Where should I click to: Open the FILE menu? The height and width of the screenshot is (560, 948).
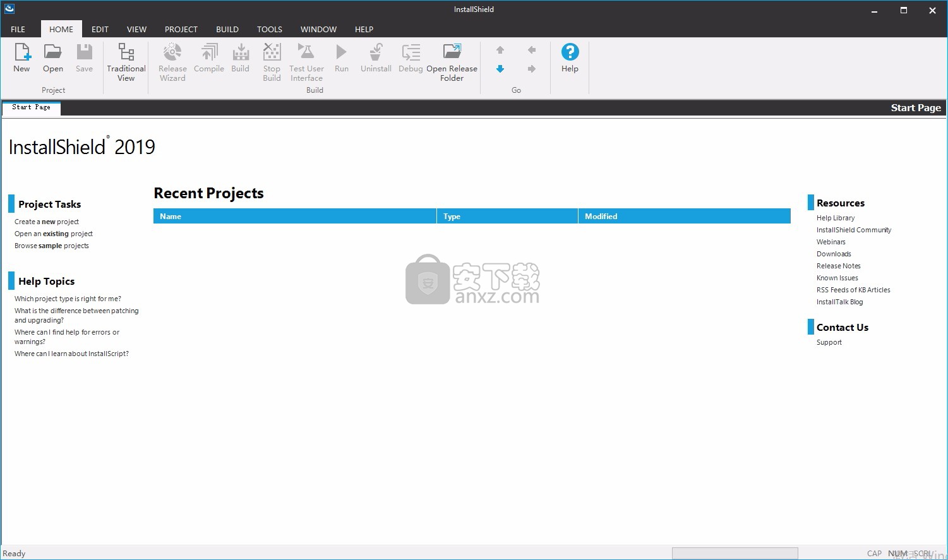point(18,29)
